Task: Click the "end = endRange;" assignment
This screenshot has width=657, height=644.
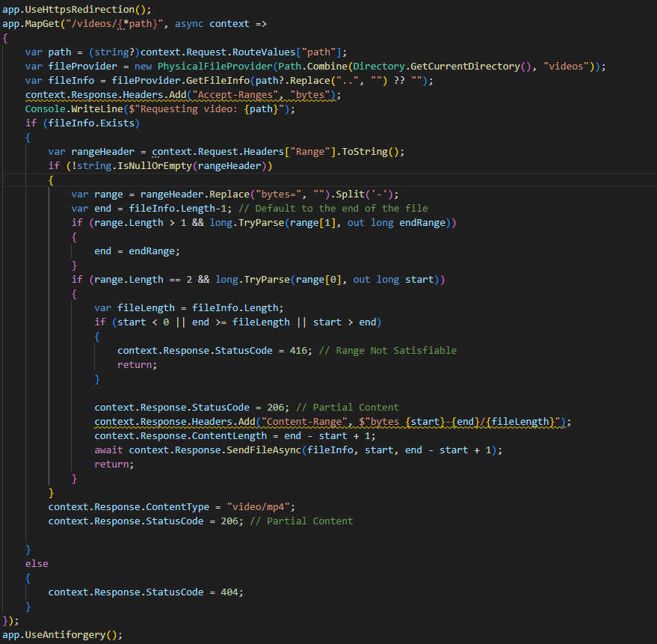Action: tap(137, 251)
